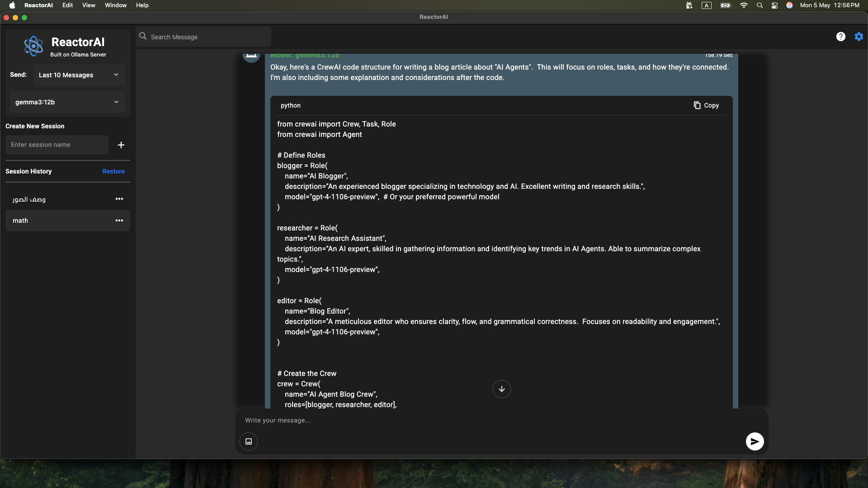
Task: Click the Enter session name field
Action: (57, 145)
